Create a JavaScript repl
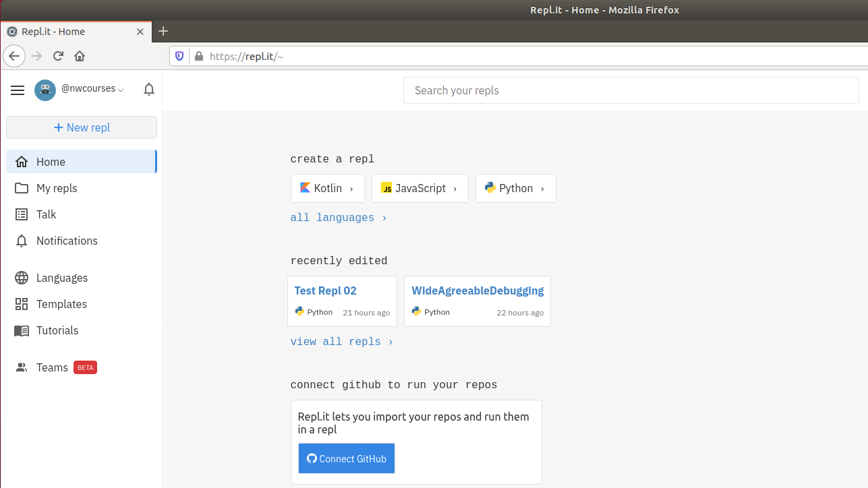Screen dimensions: 868x488 420,189
